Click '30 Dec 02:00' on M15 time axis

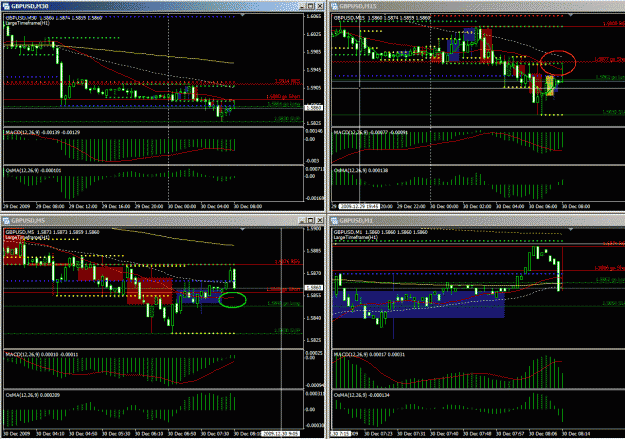point(477,207)
